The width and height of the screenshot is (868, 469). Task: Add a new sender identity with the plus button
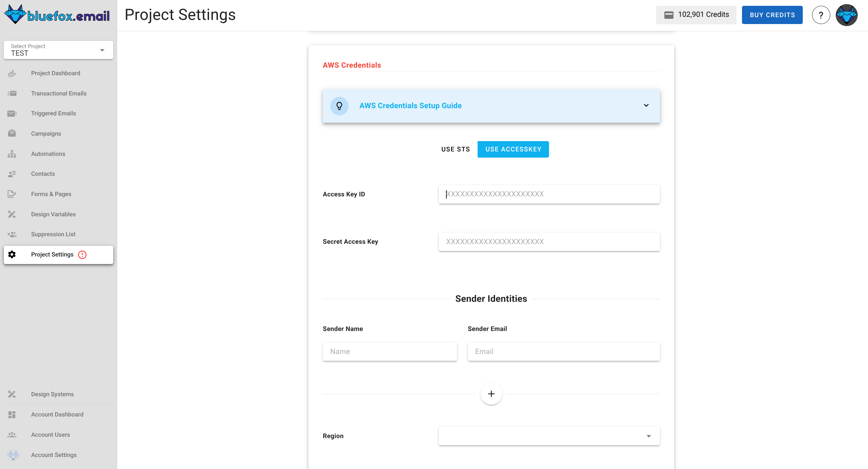(491, 394)
